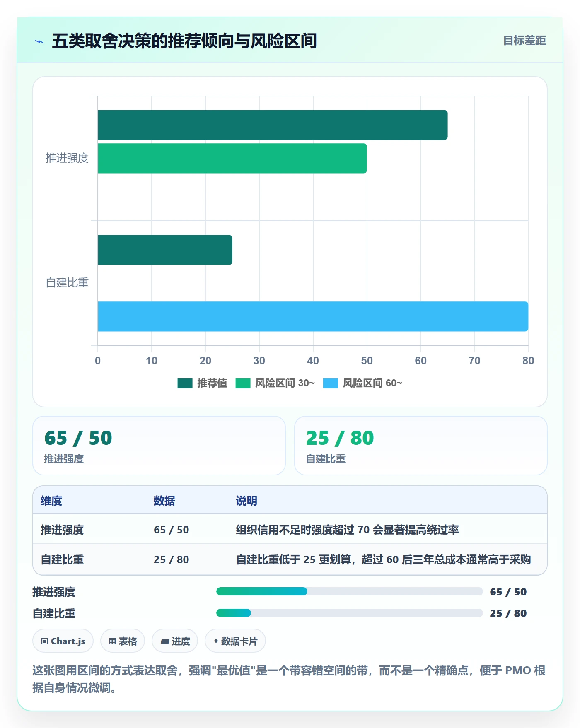Click the 维度 column header
The width and height of the screenshot is (580, 728).
tap(51, 501)
